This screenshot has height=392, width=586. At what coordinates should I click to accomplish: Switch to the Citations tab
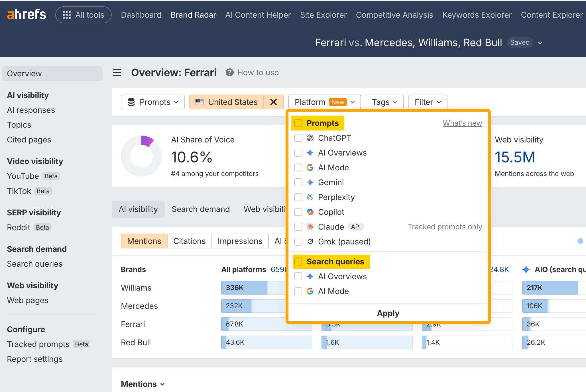(x=189, y=241)
